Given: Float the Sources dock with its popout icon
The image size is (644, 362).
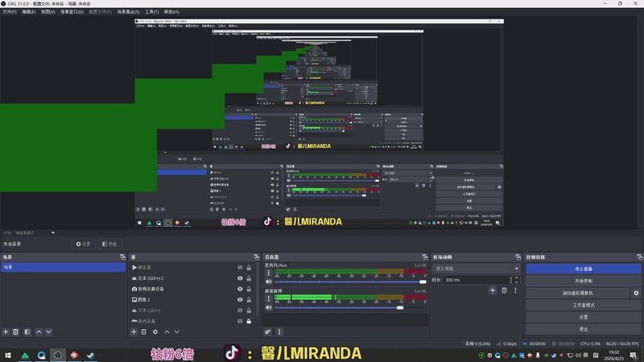Looking at the screenshot, I should (256, 257).
